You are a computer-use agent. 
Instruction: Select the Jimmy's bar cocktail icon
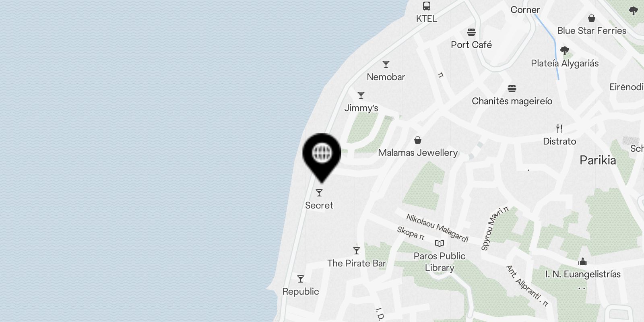pos(361,95)
